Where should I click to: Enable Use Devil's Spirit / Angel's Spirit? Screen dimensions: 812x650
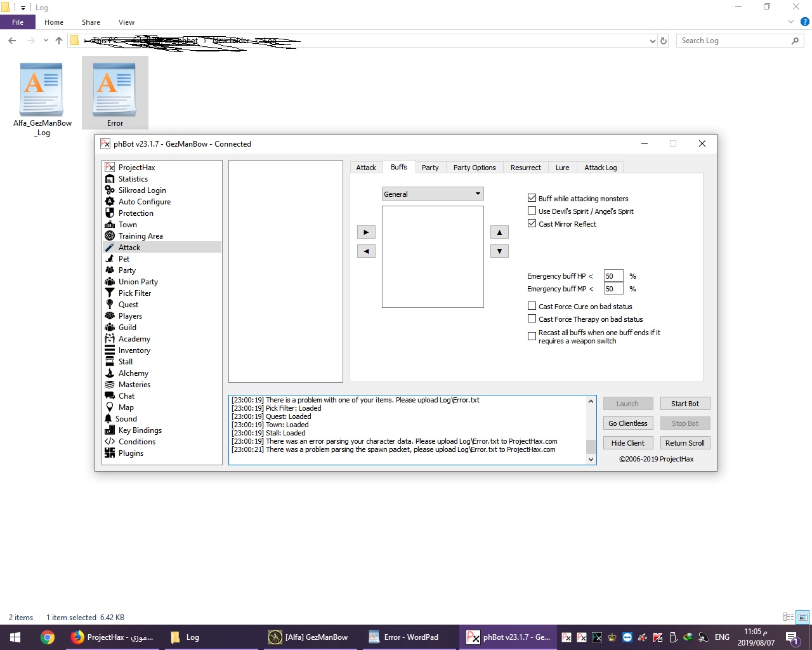[532, 211]
